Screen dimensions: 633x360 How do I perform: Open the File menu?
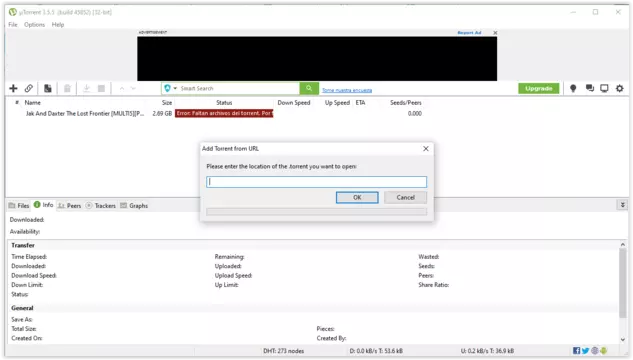tap(13, 25)
